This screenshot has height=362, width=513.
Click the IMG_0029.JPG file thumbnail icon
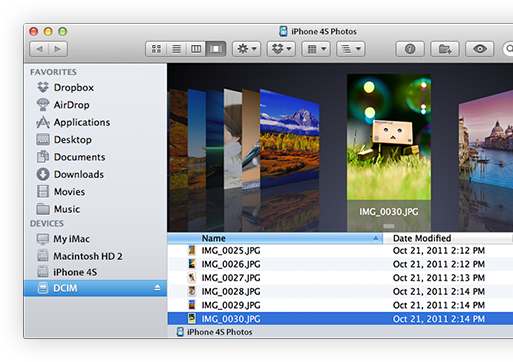192,305
